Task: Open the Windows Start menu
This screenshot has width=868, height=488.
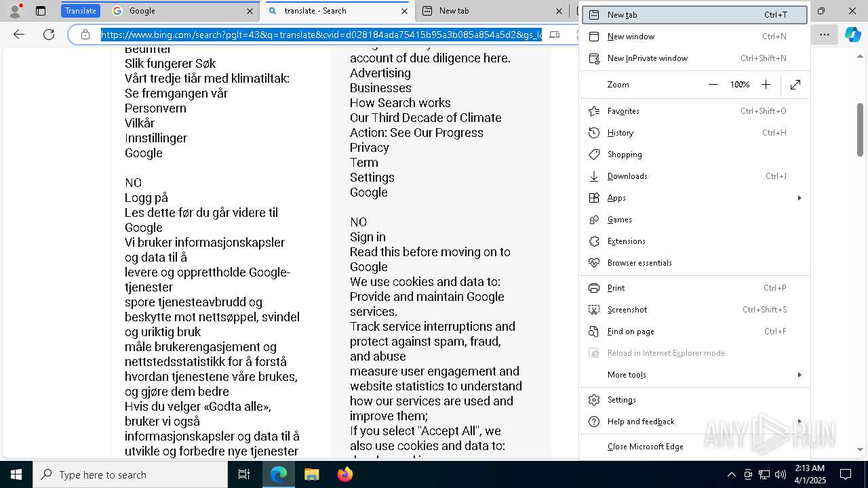Action: coord(16,474)
